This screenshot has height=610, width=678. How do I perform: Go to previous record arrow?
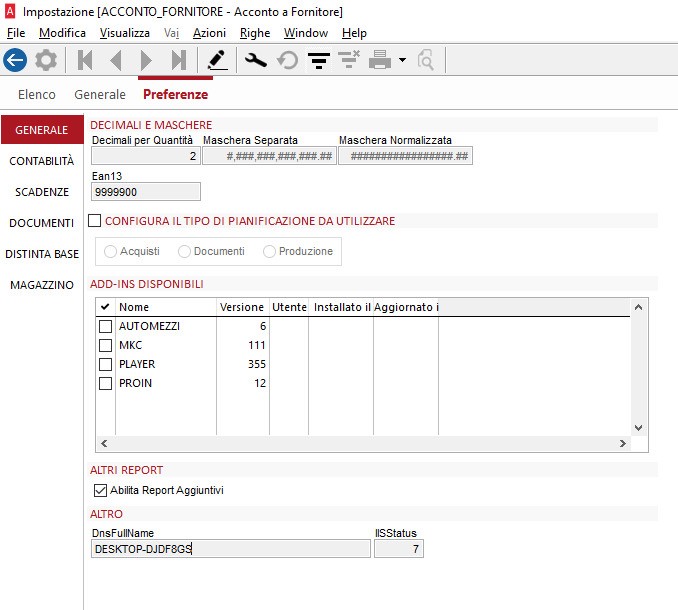(x=116, y=60)
